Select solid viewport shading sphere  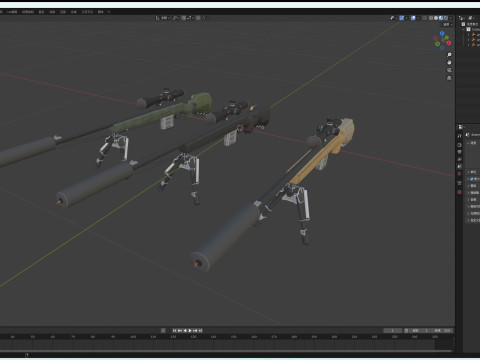click(x=436, y=18)
